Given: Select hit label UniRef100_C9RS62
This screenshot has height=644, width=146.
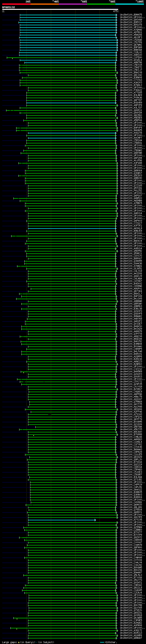Looking at the screenshot, I should click(131, 585).
